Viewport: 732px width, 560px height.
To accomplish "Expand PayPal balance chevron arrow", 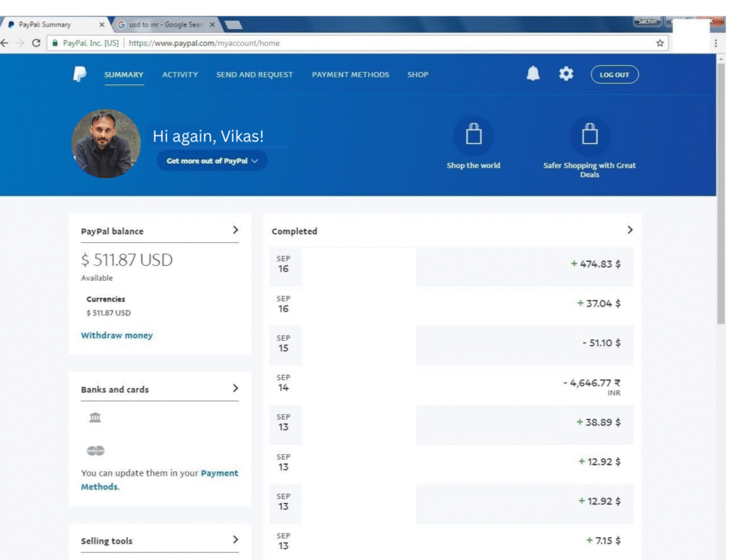I will tap(236, 230).
